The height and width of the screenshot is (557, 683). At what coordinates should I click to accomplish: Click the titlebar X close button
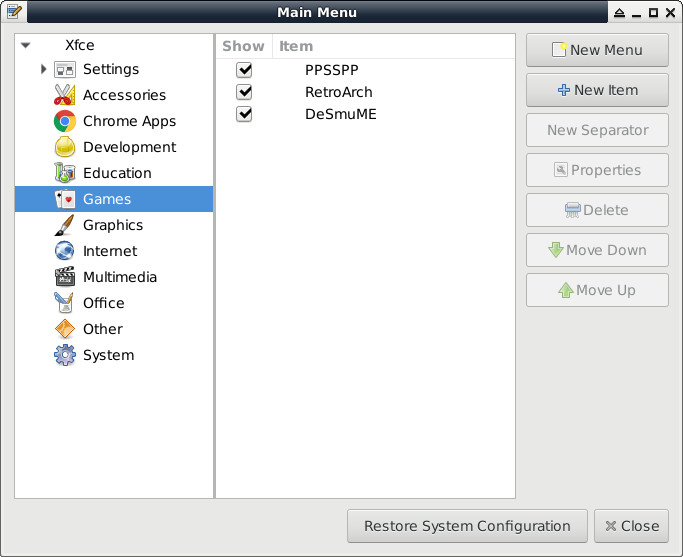[x=671, y=13]
